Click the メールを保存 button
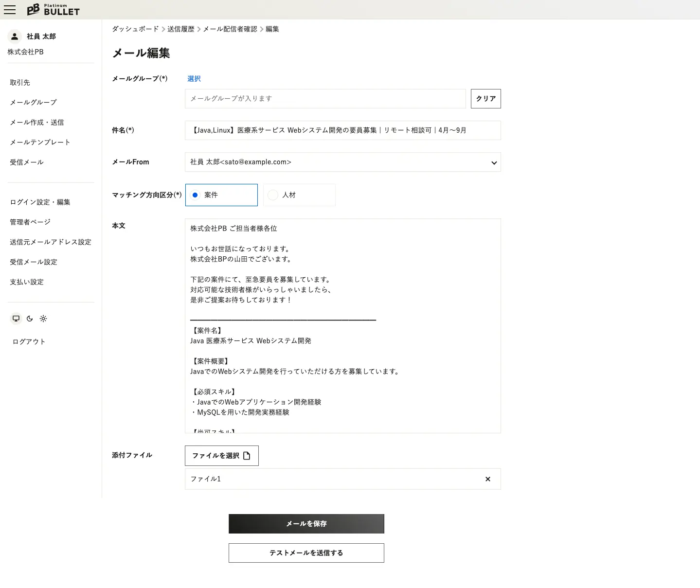The width and height of the screenshot is (700, 588). [x=306, y=524]
